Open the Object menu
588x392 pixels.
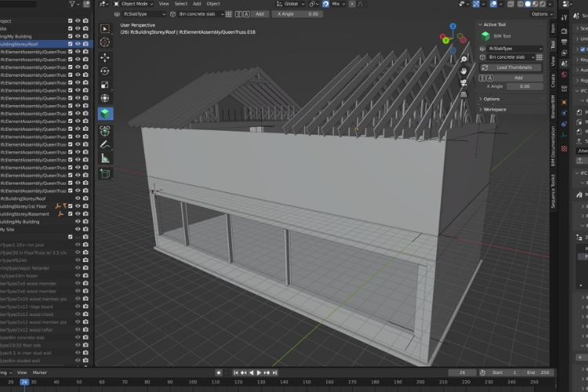(213, 4)
